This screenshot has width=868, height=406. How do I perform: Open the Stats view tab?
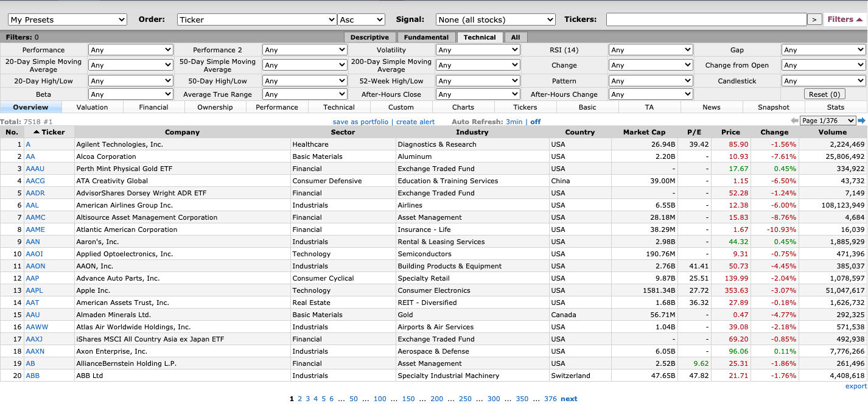(836, 107)
